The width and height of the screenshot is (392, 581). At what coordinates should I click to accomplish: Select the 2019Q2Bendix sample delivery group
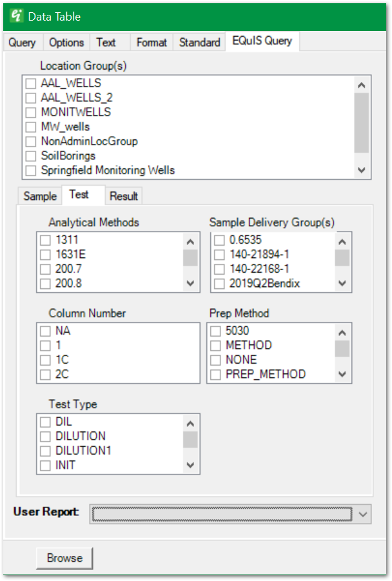click(x=219, y=283)
